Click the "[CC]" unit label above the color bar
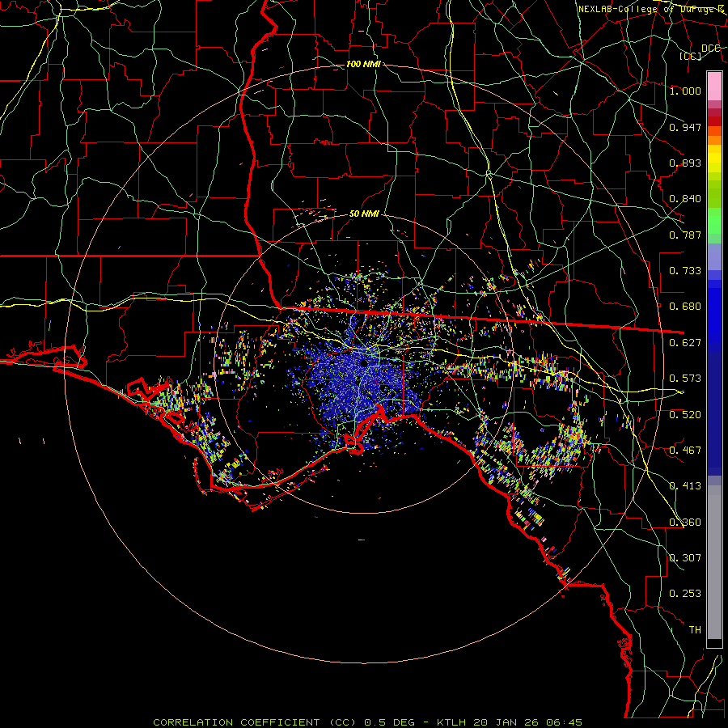This screenshot has height=728, width=728. coord(691,56)
